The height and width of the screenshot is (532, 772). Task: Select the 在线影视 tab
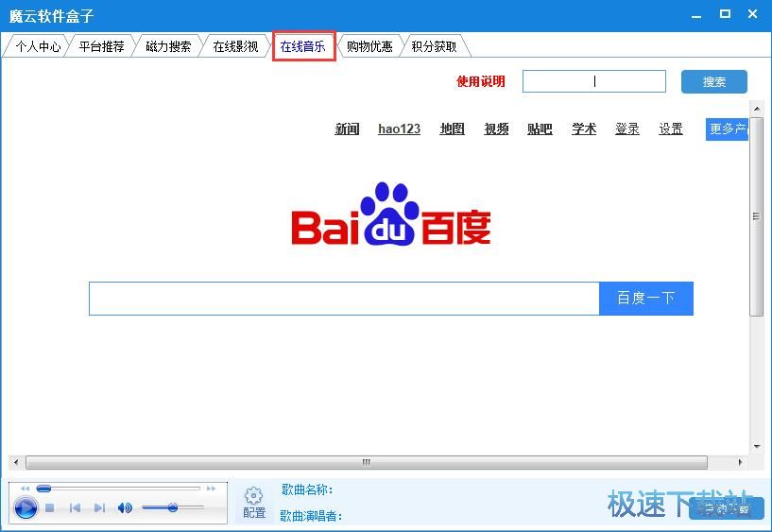235,46
